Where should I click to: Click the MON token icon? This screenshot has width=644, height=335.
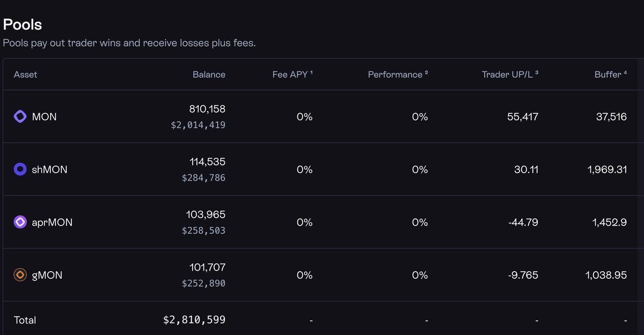coord(20,116)
